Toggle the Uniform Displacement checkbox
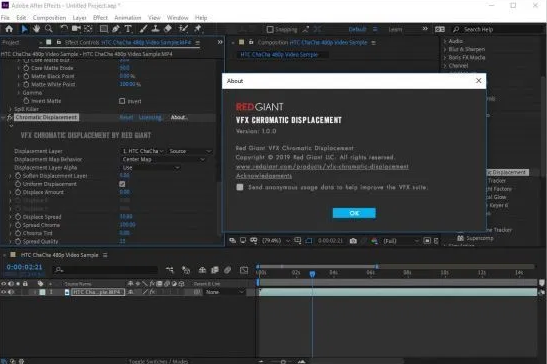 tap(122, 184)
